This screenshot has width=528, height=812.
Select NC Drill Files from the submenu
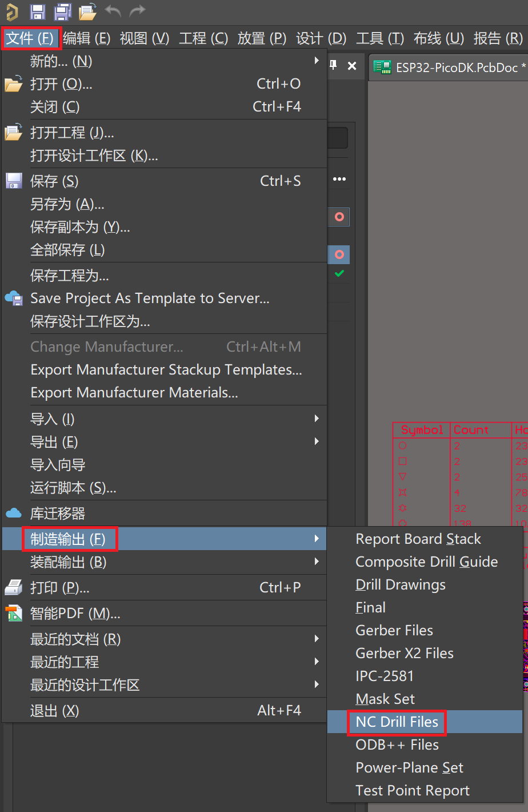tap(397, 722)
